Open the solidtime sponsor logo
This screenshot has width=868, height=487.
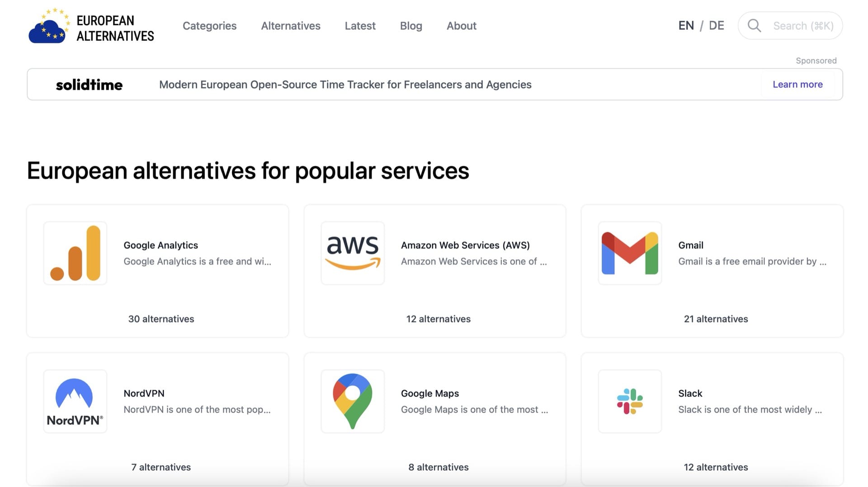click(89, 84)
